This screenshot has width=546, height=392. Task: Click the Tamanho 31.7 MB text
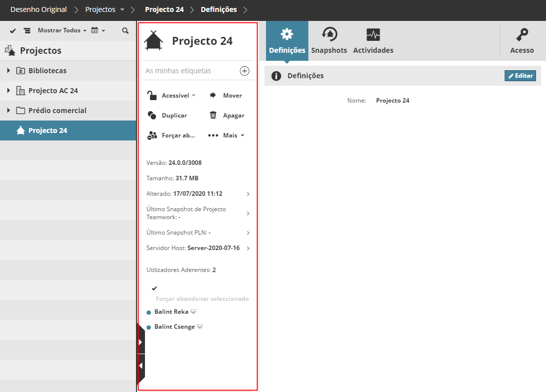172,178
